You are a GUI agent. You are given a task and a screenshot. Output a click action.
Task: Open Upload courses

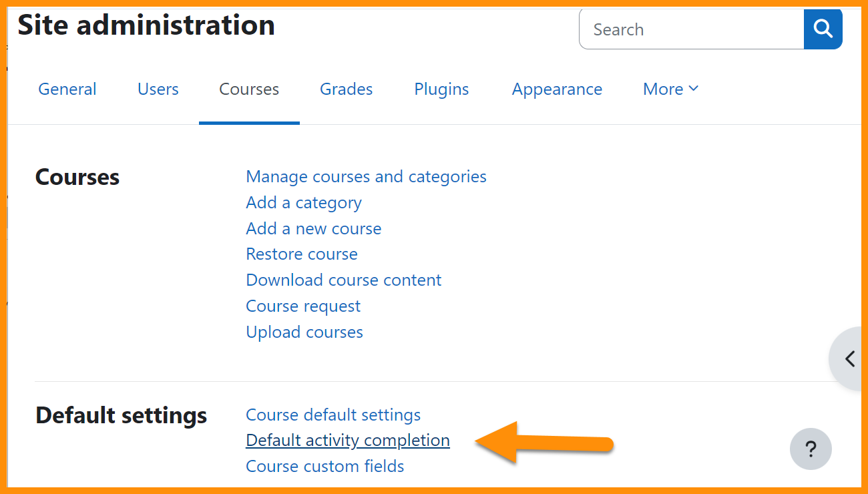[x=304, y=332]
